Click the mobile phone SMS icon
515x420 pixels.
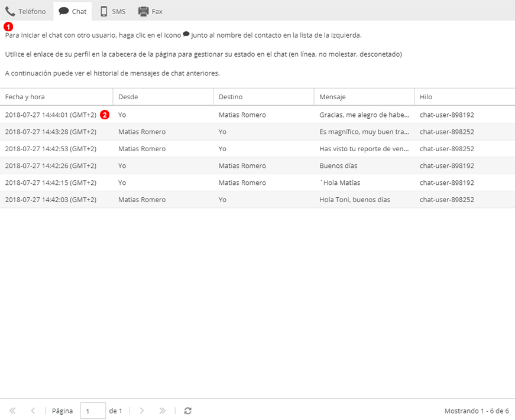(x=104, y=11)
